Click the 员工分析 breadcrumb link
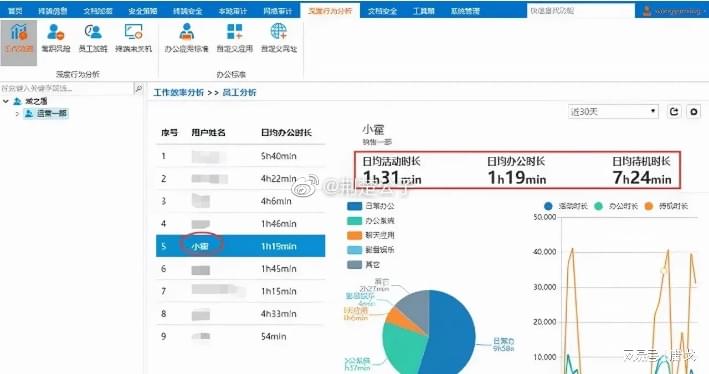The image size is (709, 374). (239, 93)
